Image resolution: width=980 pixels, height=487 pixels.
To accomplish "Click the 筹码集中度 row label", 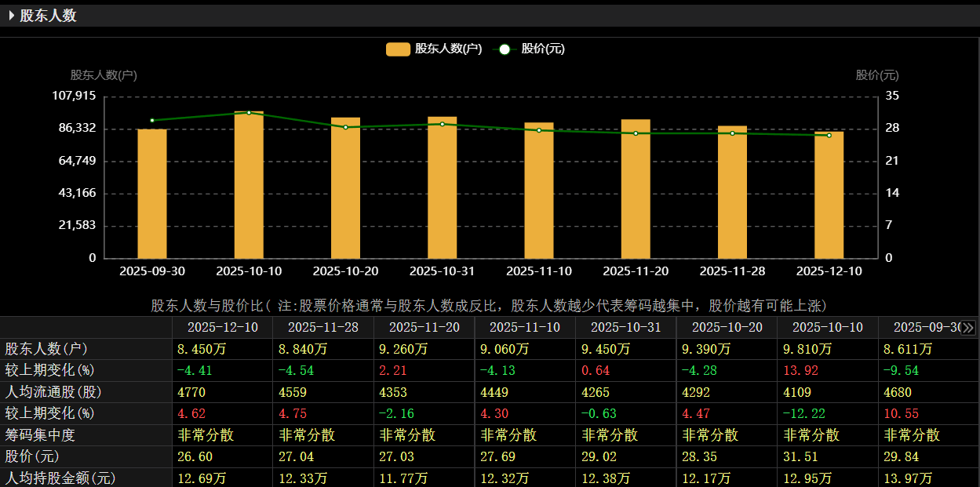I will pyautogui.click(x=41, y=434).
